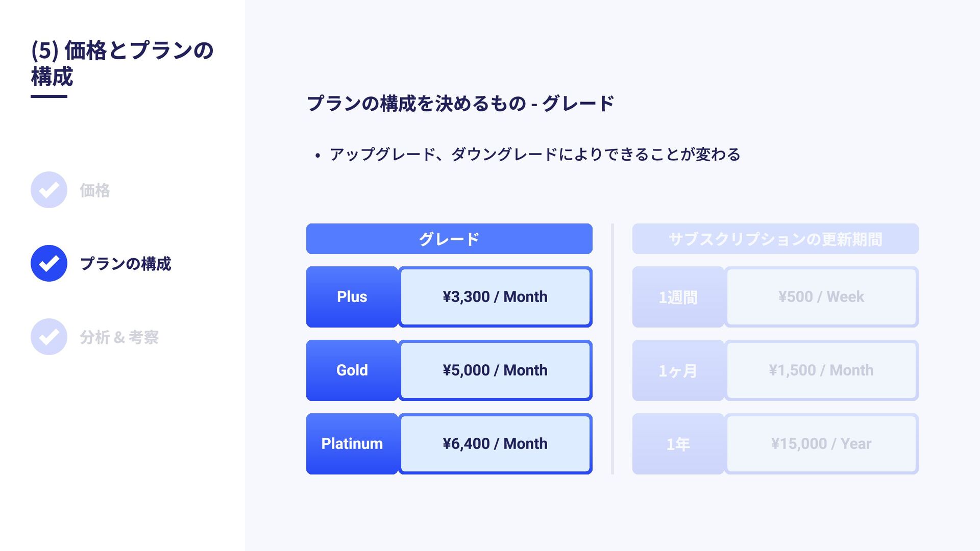Image resolution: width=980 pixels, height=551 pixels.
Task: Click the Plus grade button
Action: point(352,297)
